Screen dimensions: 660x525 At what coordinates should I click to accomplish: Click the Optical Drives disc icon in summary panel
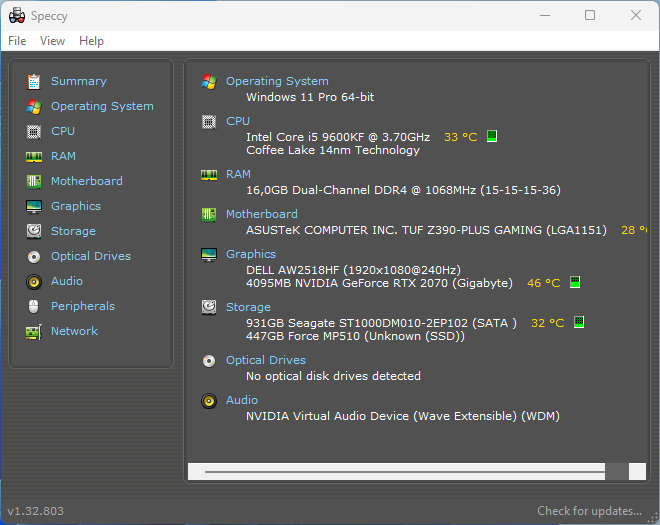(x=209, y=361)
